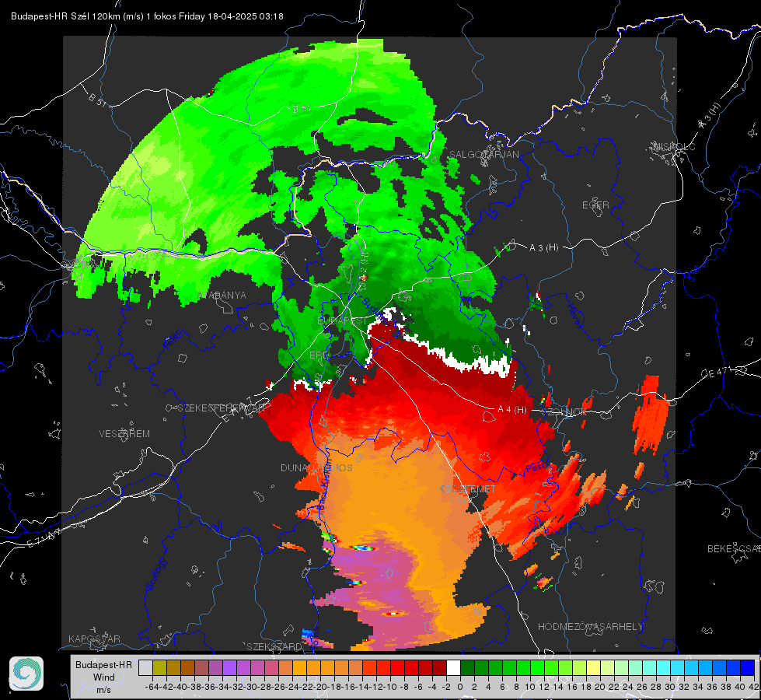Screen dimensions: 761x700
Task: Click the DUNAÚJVÁROS city label
Action: coord(316,467)
